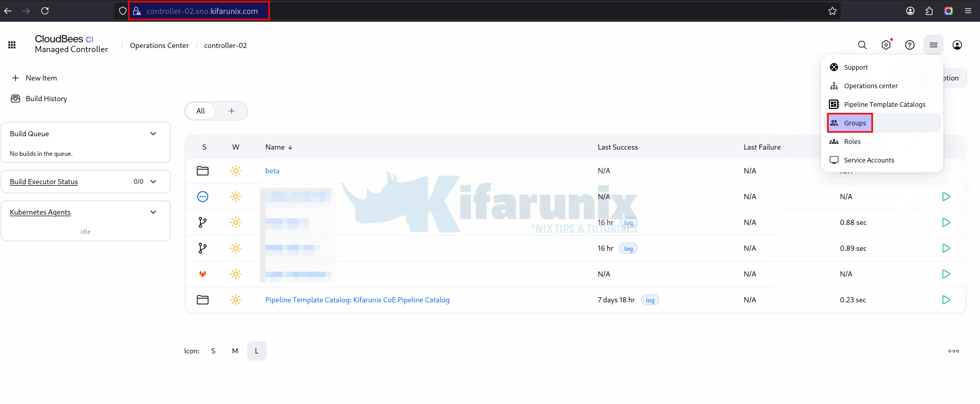
Task: Open browser extensions puzzle icon
Action: tap(929, 11)
